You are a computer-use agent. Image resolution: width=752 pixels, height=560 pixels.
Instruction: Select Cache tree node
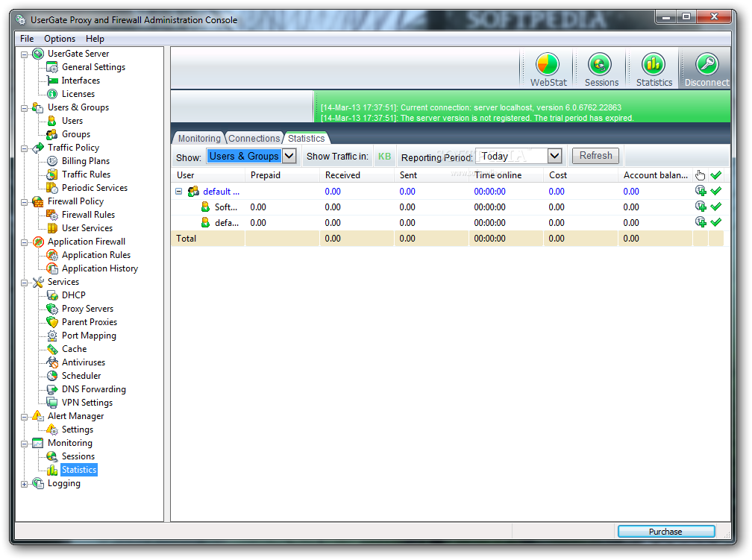[x=74, y=349]
